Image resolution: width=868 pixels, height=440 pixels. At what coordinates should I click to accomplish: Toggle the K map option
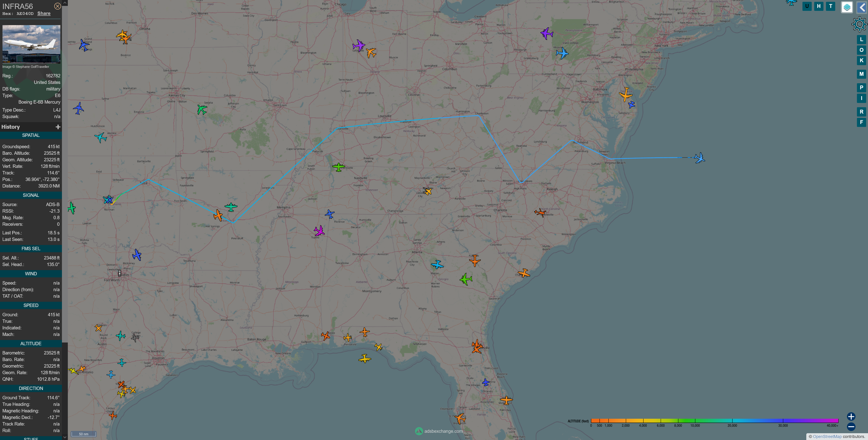coord(861,60)
